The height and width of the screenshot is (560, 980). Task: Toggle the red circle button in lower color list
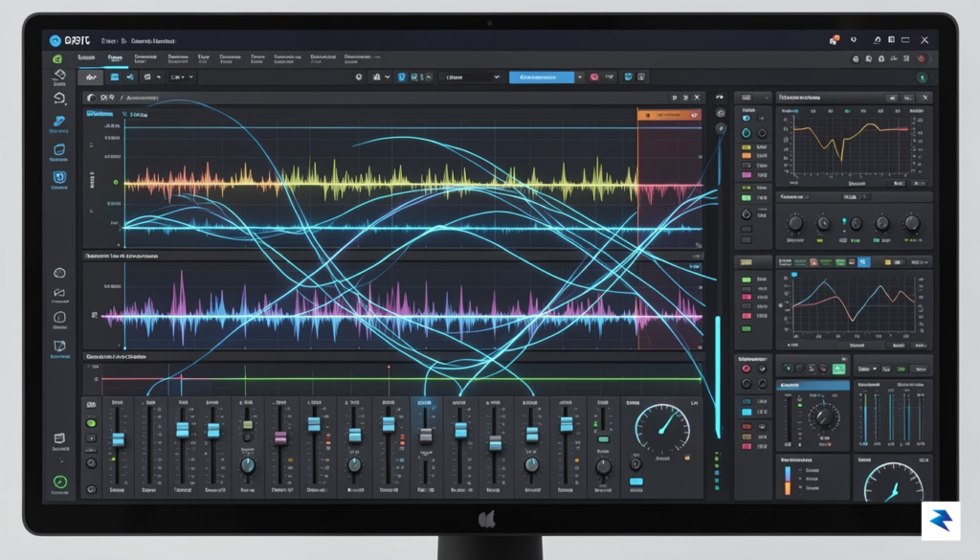[x=746, y=369]
